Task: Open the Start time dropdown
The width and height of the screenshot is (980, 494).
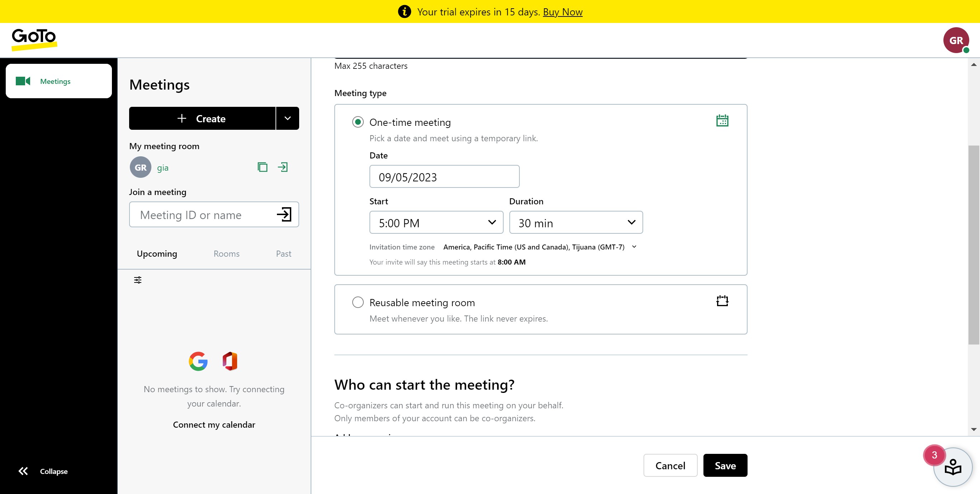Action: tap(436, 223)
